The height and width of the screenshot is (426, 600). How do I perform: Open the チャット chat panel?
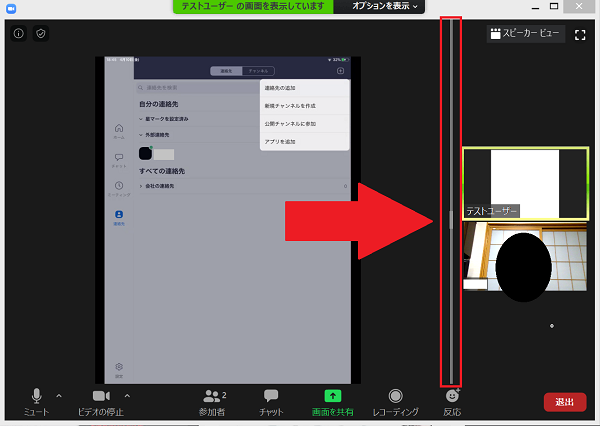point(271,403)
